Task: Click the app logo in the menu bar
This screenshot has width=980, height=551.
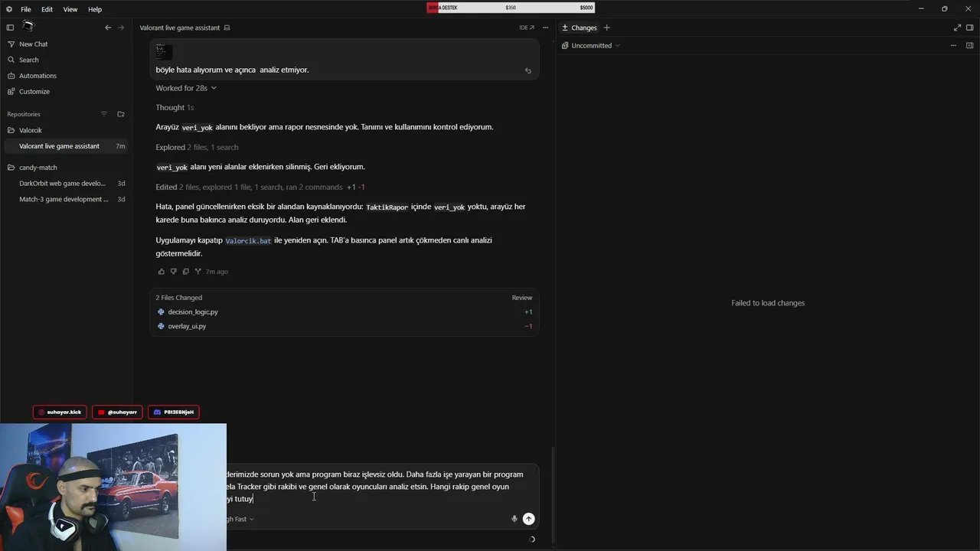Action: (9, 9)
